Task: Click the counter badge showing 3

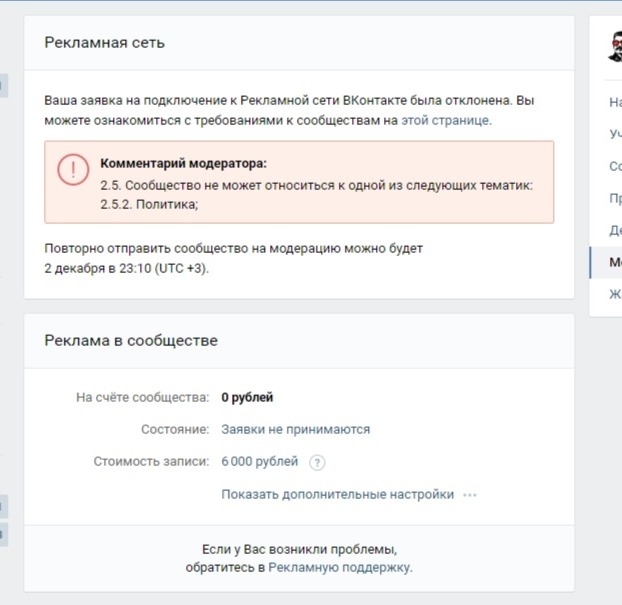Action: [3, 534]
